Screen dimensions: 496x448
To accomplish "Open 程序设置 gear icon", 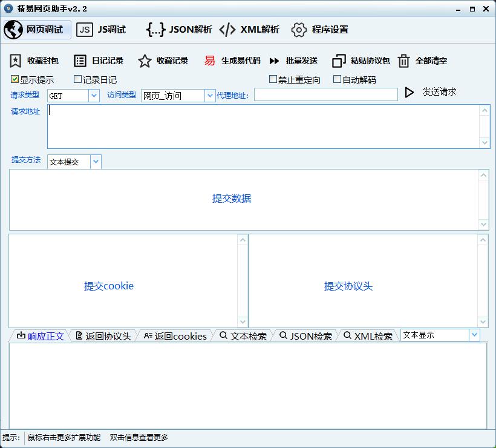I will tap(298, 30).
